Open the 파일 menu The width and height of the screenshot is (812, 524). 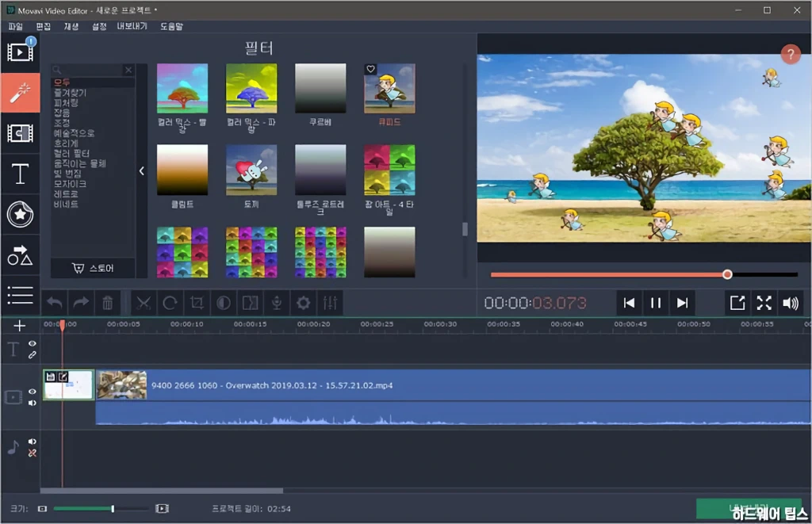pos(16,26)
